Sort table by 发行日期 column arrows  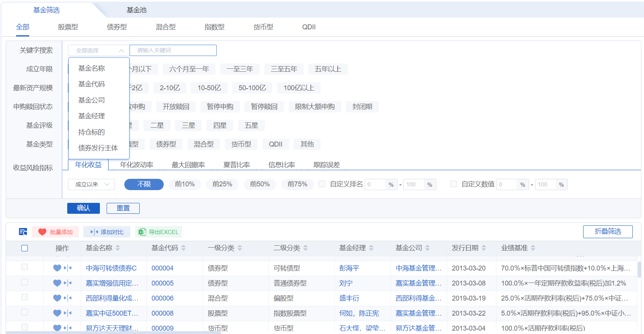click(x=484, y=248)
